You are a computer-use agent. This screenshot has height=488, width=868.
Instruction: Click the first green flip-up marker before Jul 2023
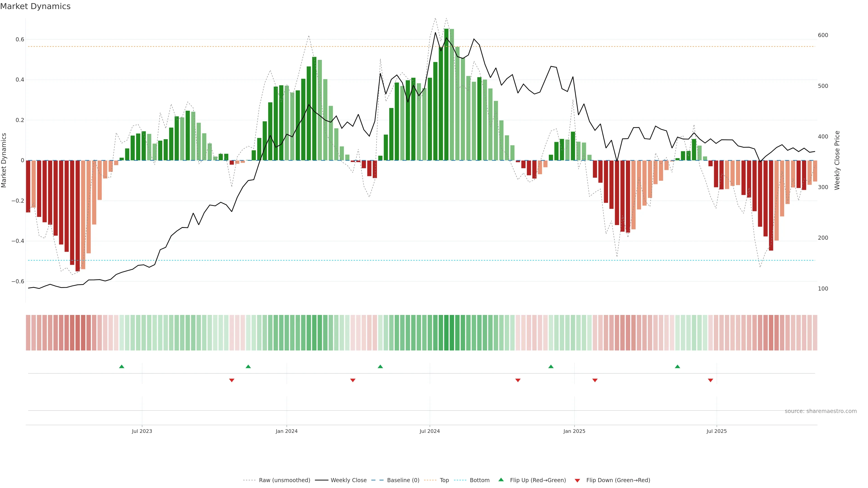point(122,366)
